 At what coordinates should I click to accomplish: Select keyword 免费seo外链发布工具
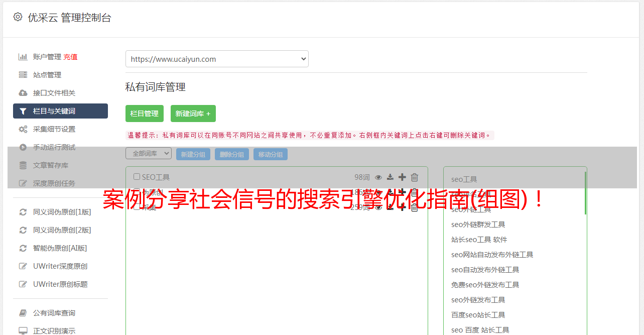[485, 285]
